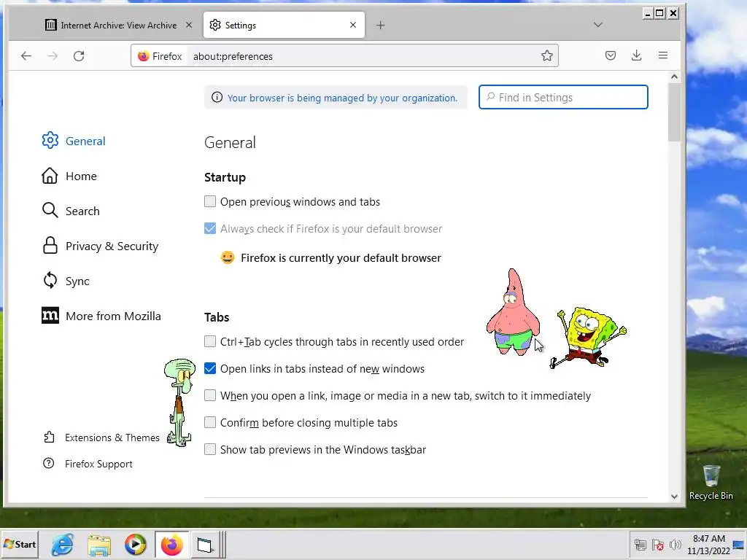
Task: Open the Recycle Bin desktop icon
Action: click(711, 483)
